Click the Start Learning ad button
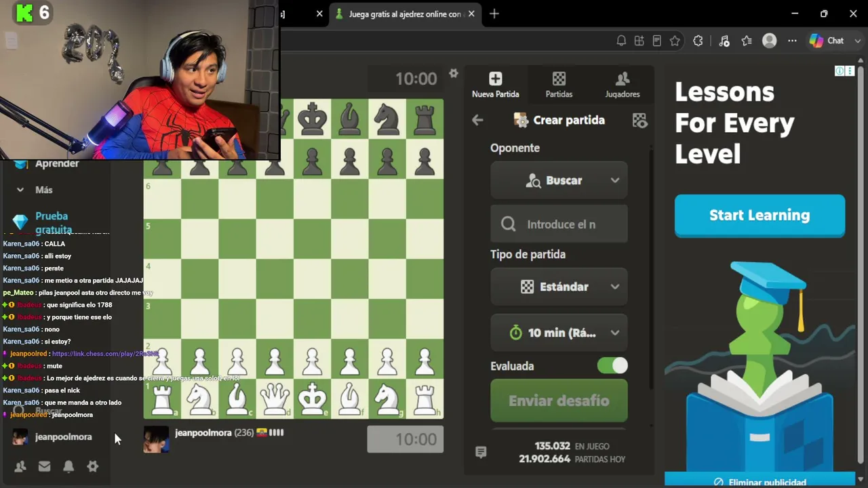Screen dimensions: 868x488 [x=759, y=216]
